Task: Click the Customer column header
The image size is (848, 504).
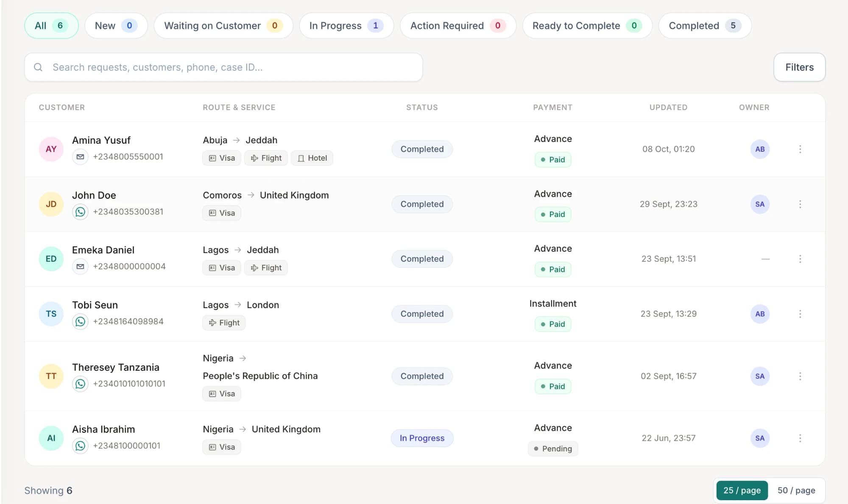Action: [62, 108]
